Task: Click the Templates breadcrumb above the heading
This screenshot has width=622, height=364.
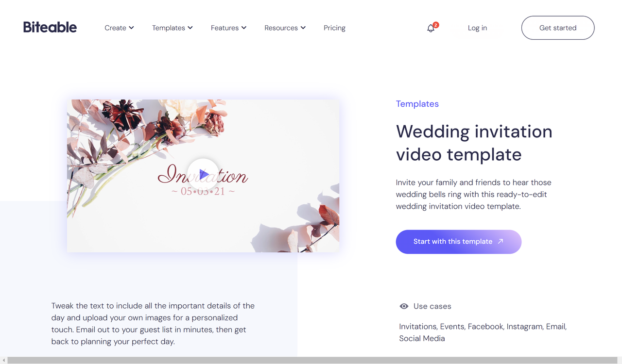Action: pyautogui.click(x=417, y=103)
